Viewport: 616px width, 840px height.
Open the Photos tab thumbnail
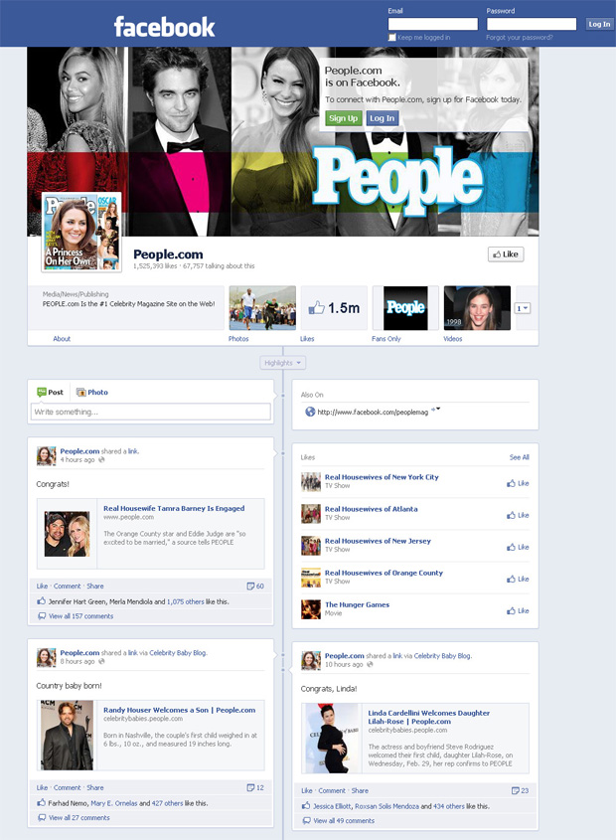262,308
